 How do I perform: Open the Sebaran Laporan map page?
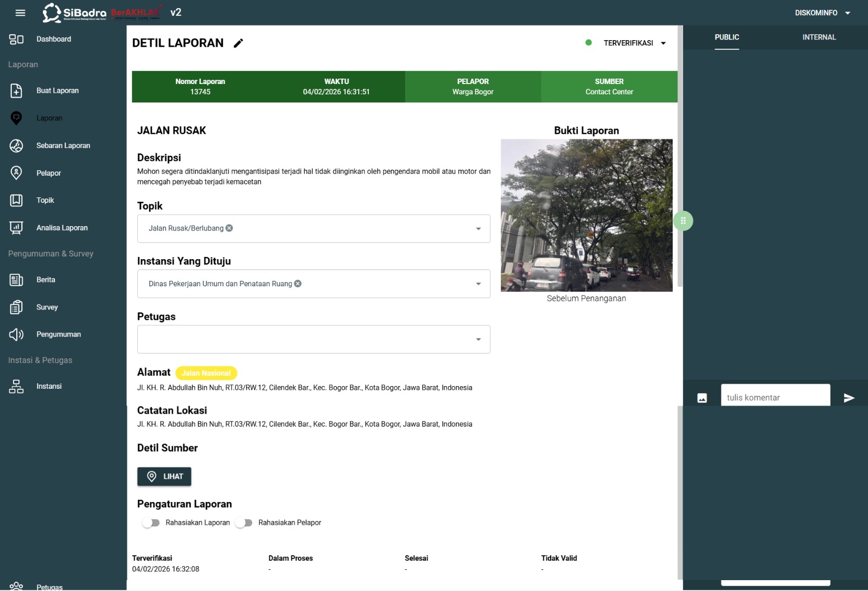click(x=63, y=145)
